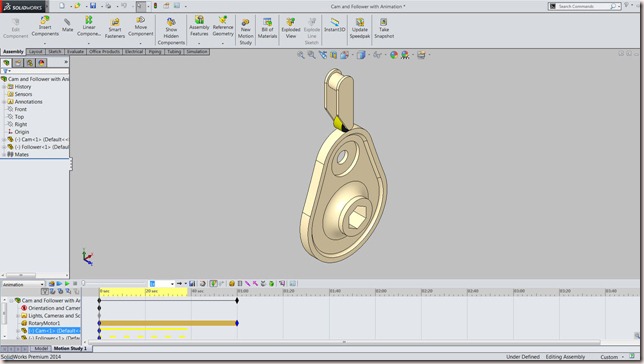Click Edit Appearance color ball icon
The height and width of the screenshot is (364, 644).
[393, 55]
